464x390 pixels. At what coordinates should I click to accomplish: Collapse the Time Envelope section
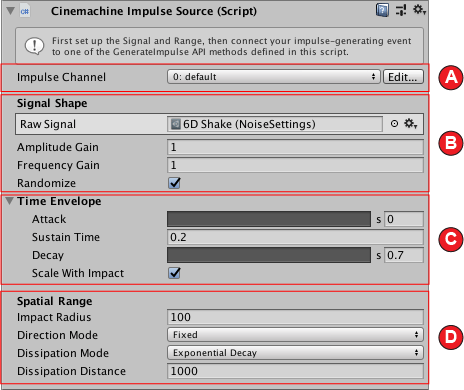(10, 201)
